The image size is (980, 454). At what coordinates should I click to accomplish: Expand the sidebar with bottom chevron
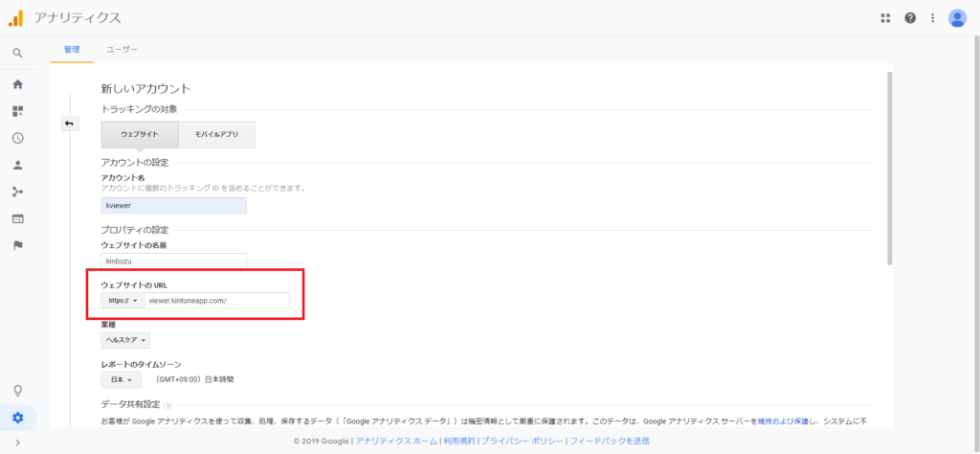17,443
